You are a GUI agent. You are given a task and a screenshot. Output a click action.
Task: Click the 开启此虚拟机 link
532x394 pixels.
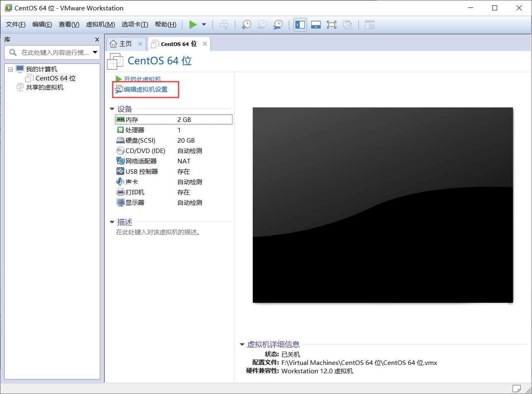coord(142,79)
